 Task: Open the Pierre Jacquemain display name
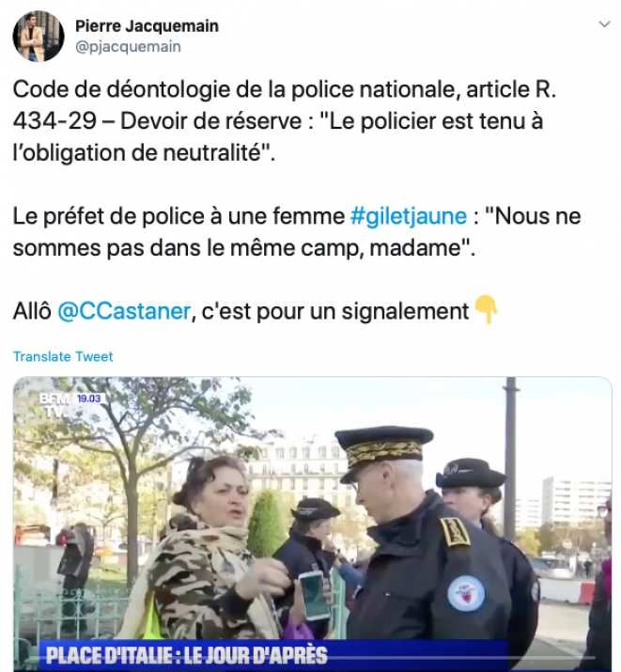point(147,26)
